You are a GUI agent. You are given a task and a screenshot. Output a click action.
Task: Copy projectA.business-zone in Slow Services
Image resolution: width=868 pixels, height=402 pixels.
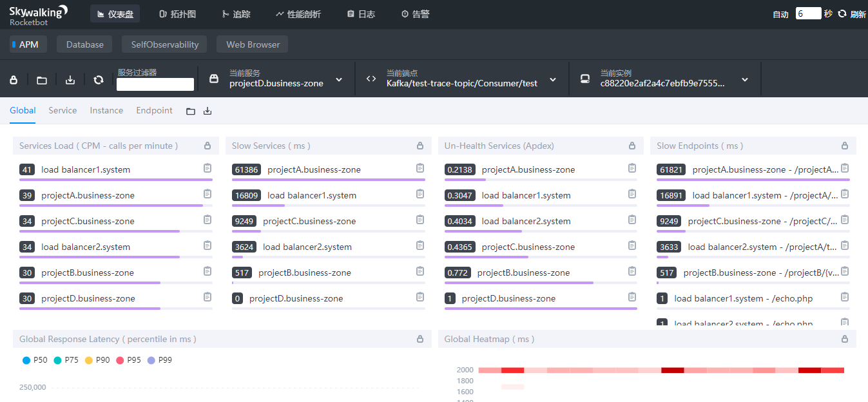[420, 168]
